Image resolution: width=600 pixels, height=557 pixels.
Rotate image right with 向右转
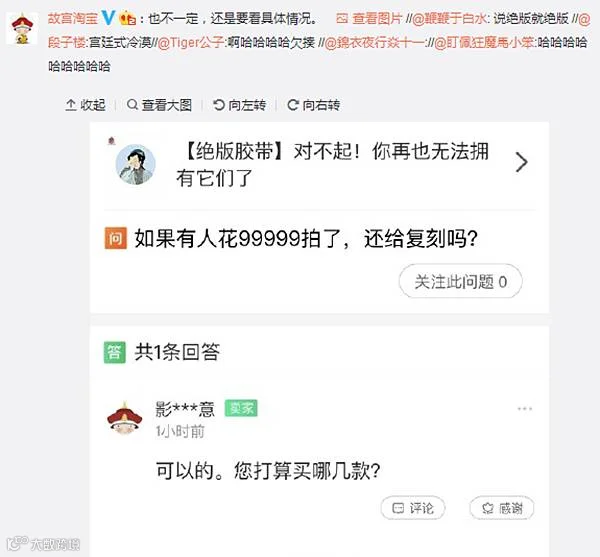click(313, 105)
